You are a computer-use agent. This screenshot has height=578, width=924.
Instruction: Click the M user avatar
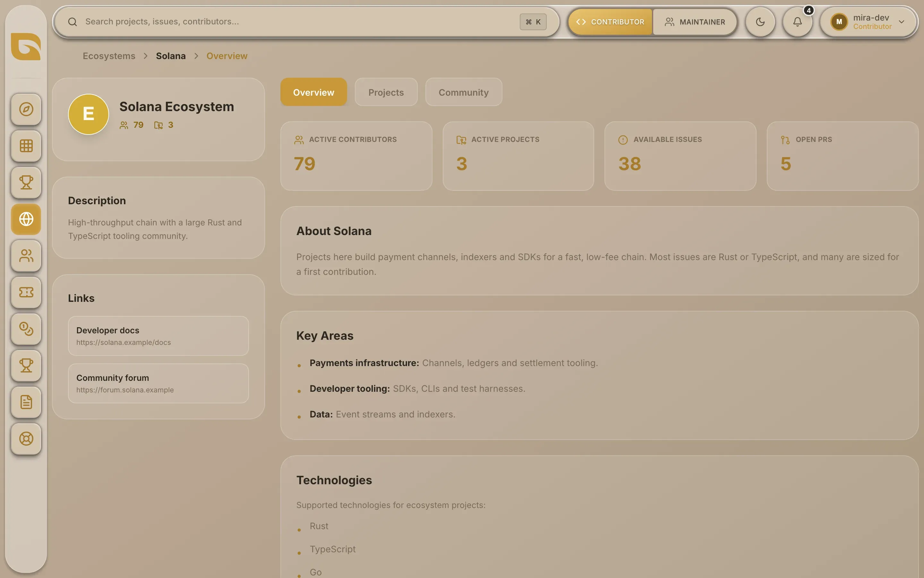click(839, 22)
